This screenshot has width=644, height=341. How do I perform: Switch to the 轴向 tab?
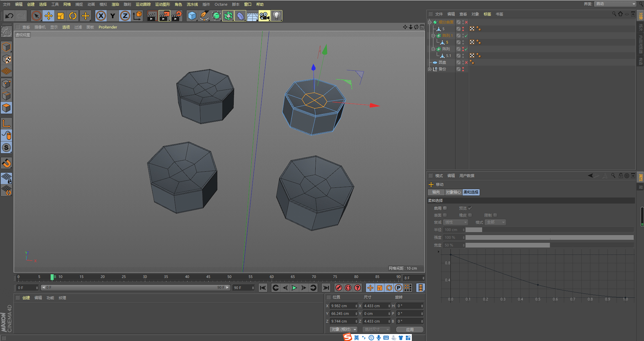tap(436, 192)
